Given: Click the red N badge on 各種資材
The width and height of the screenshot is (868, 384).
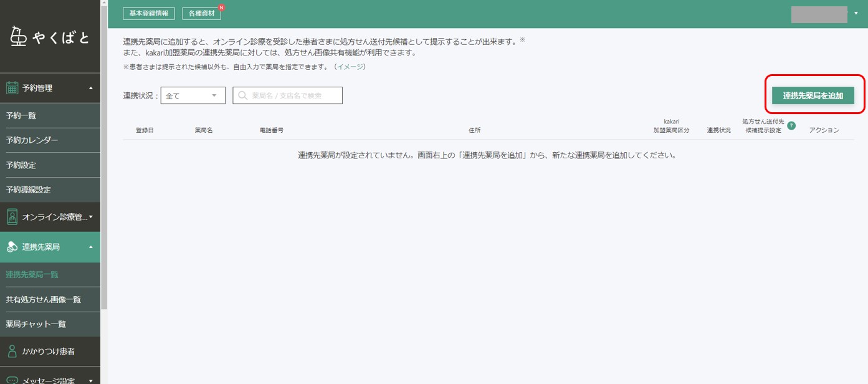Looking at the screenshot, I should [x=221, y=8].
